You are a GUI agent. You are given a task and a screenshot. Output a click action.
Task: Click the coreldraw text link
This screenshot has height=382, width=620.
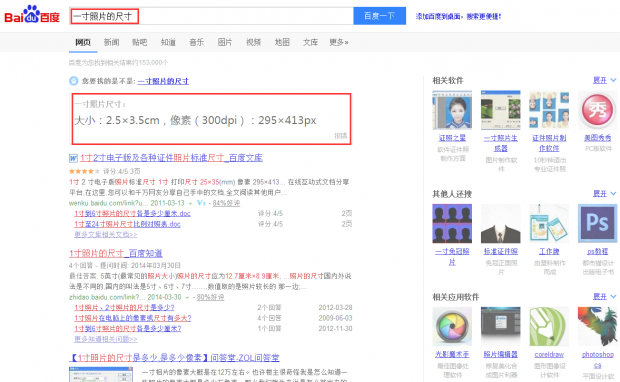click(549, 355)
